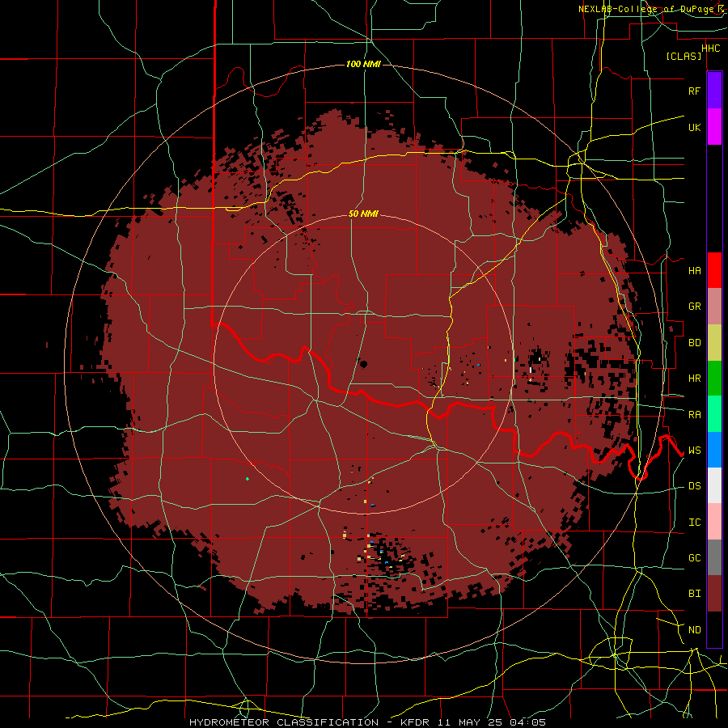The height and width of the screenshot is (728, 728).
Task: Click the WS legend label
Action: pyautogui.click(x=694, y=451)
